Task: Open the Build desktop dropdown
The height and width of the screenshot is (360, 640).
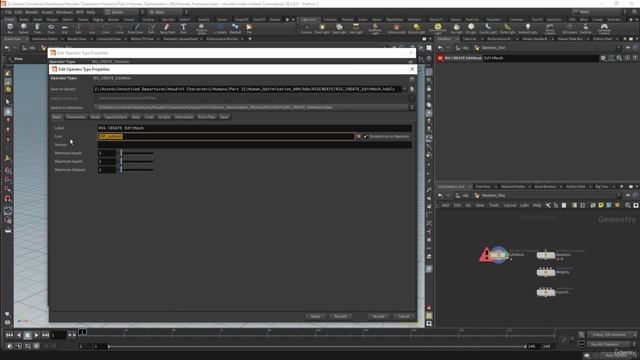Action: click(122, 12)
